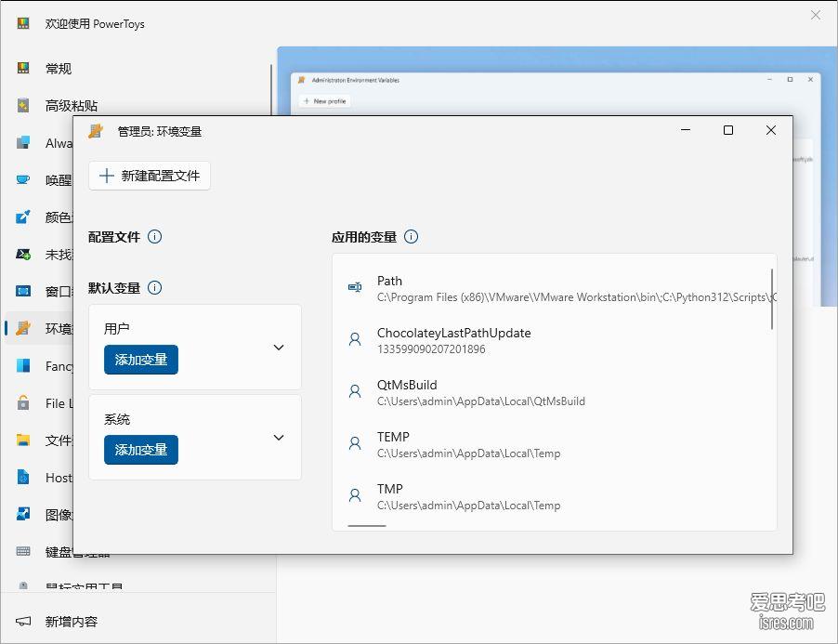Open 常规 in the PowerToys sidebar

click(58, 69)
